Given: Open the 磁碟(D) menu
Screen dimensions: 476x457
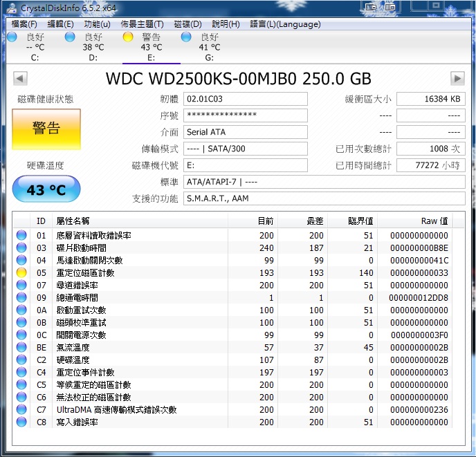Looking at the screenshot, I should click(187, 24).
